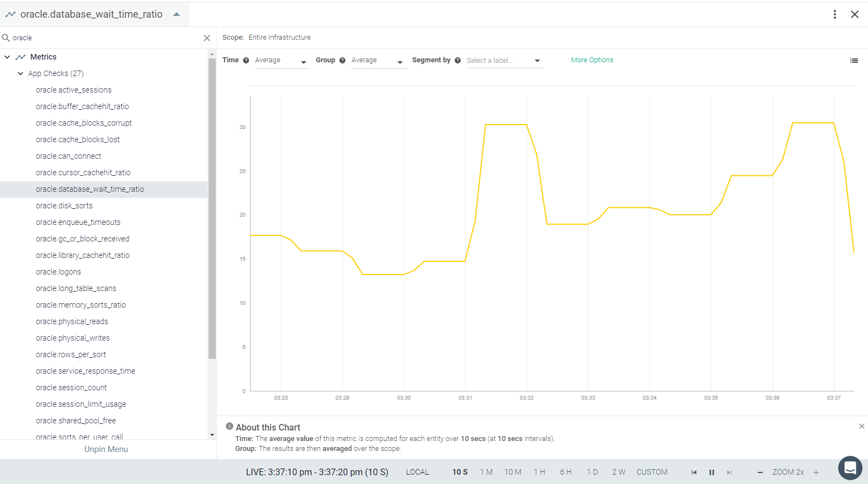Open the CUSTOM time range
Viewport: 868px width, 484px height.
click(x=652, y=472)
